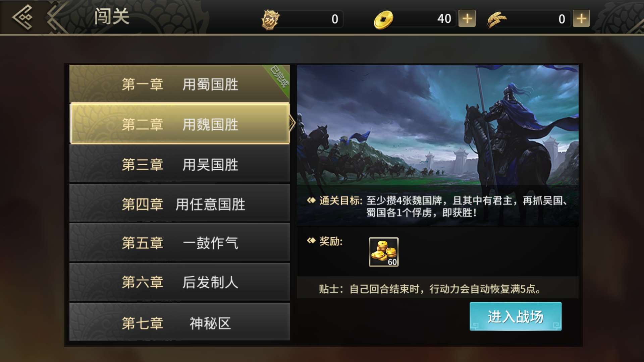
Task: Tap the 已完成 completed ribbon badge
Action: [279, 76]
